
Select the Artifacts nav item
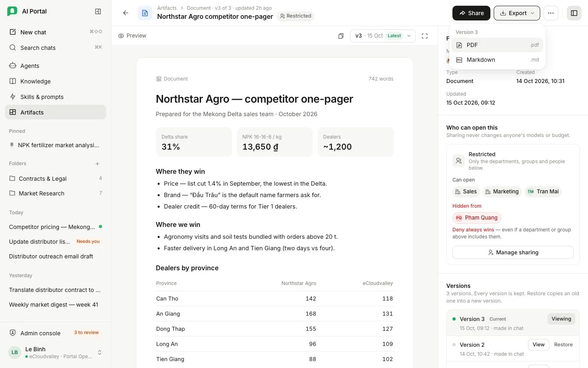tap(56, 112)
